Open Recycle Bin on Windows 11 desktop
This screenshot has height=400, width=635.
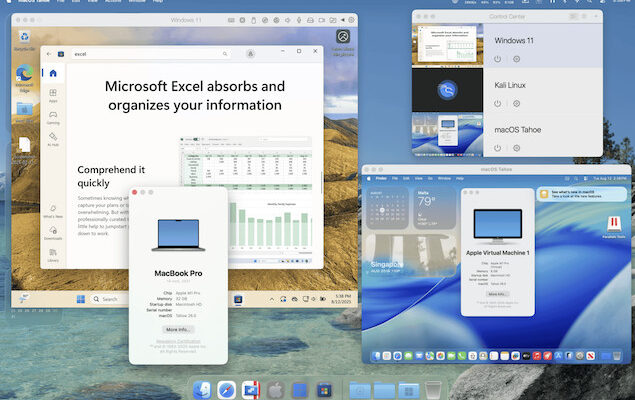pyautogui.click(x=25, y=40)
